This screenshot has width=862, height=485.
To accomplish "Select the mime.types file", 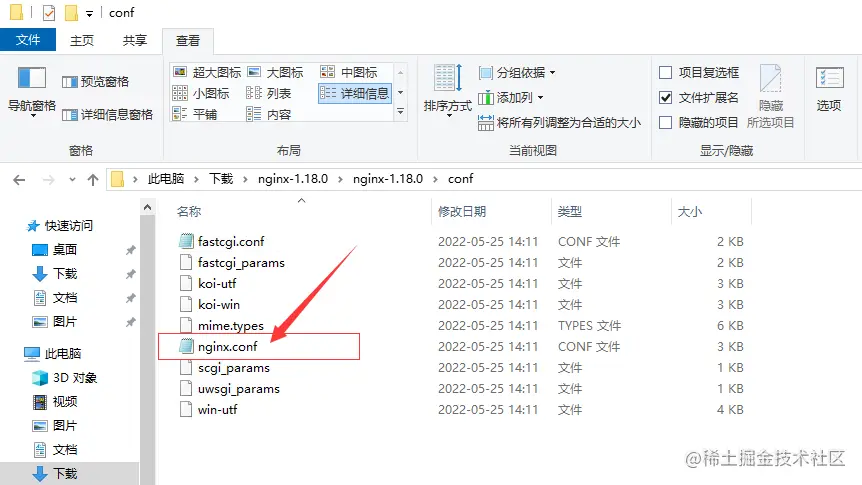I will point(231,326).
